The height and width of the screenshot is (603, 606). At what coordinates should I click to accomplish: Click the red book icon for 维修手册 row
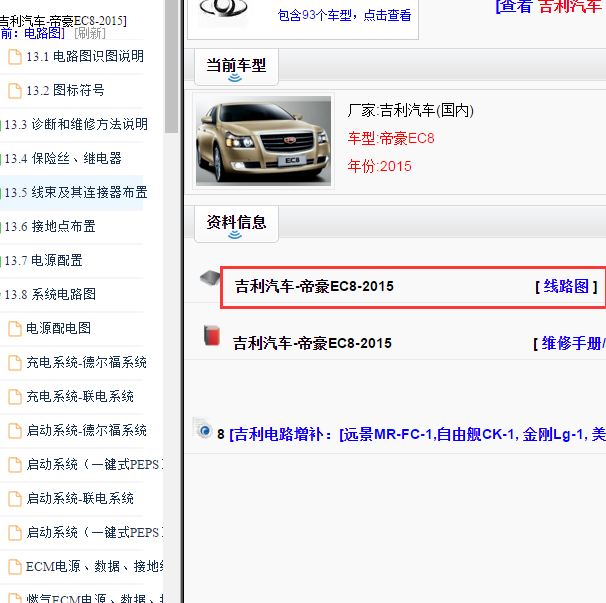(x=212, y=335)
